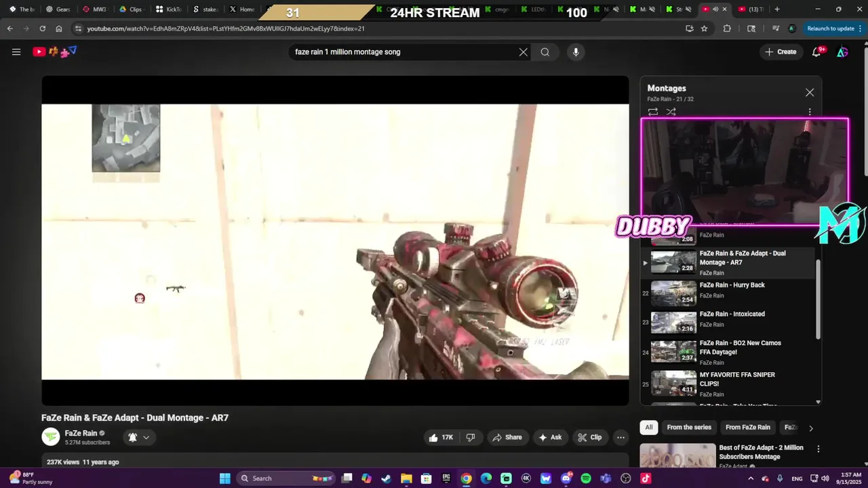Viewport: 868px width, 488px height.
Task: Go back in browser history
Action: coord(9,28)
